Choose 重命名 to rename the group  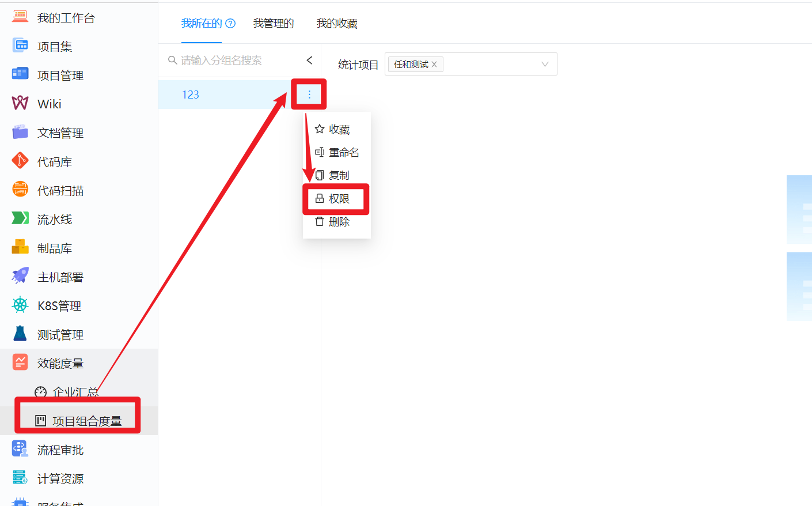[344, 152]
